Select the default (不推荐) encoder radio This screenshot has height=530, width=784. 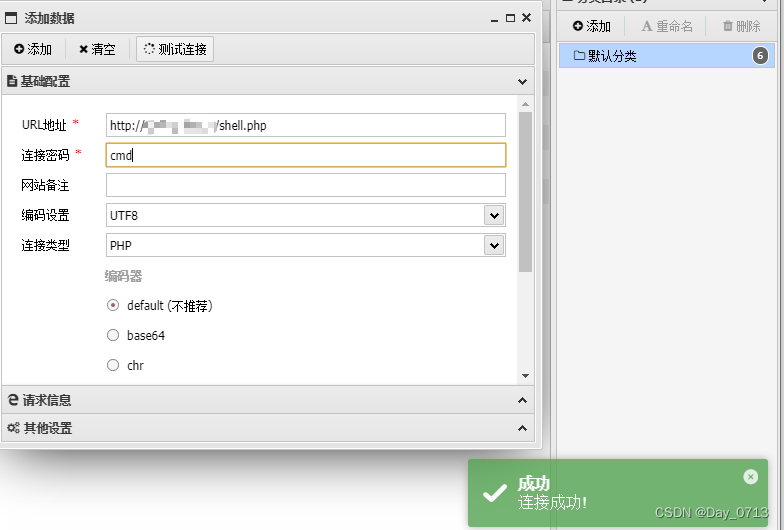tap(113, 306)
